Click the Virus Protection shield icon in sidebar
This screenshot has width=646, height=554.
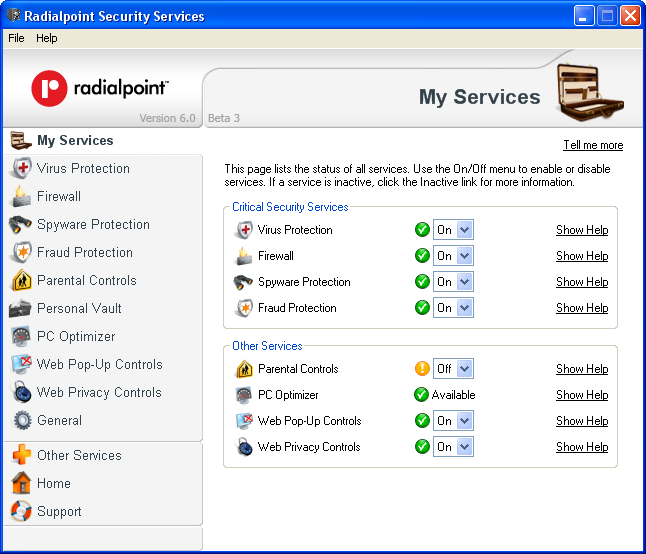click(22, 168)
